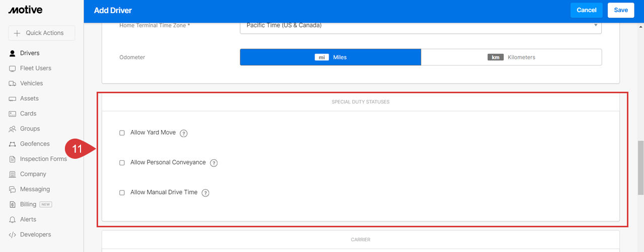Click the Messaging chat icon

point(13,189)
